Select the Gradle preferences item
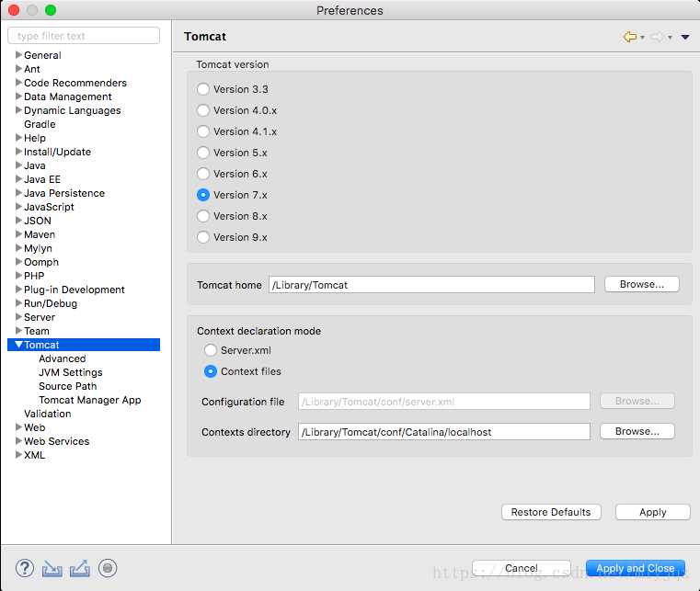The image size is (700, 591). [x=40, y=124]
